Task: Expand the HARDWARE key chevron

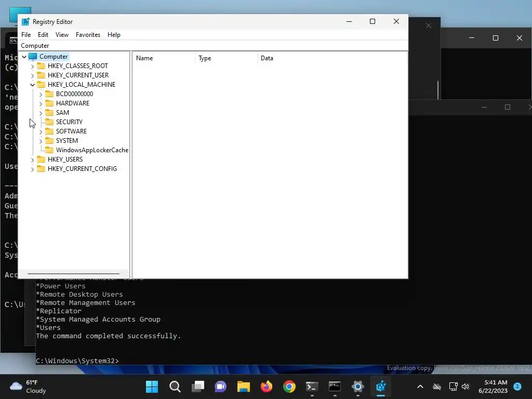Action: (x=41, y=103)
